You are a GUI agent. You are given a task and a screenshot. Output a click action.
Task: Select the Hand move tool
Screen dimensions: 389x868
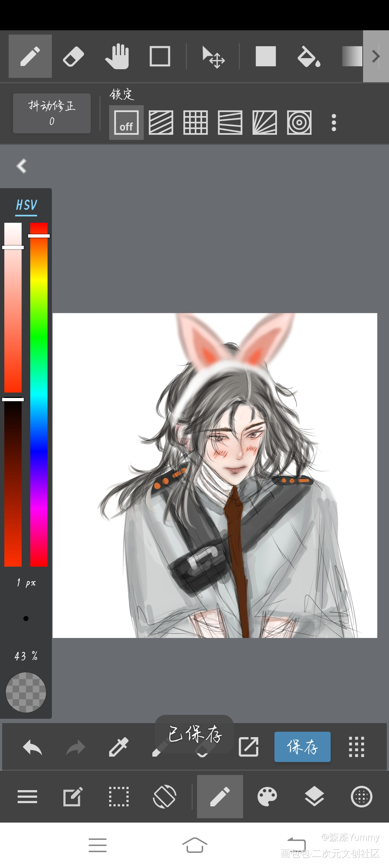pyautogui.click(x=117, y=57)
